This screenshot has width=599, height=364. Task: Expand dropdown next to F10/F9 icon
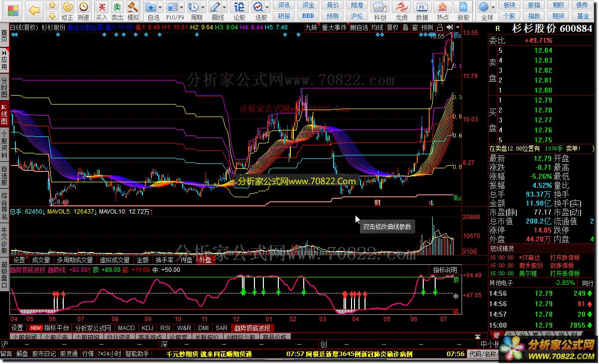pyautogui.click(x=182, y=7)
